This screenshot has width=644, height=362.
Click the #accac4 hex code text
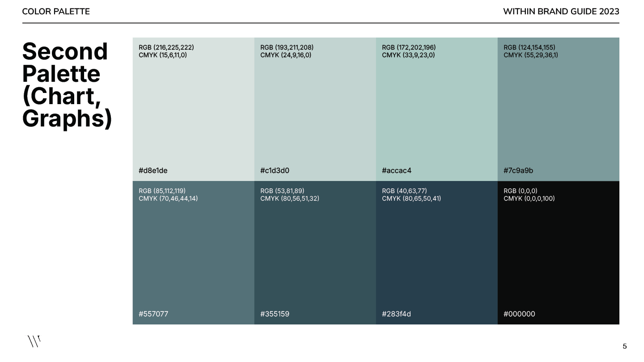tap(397, 170)
